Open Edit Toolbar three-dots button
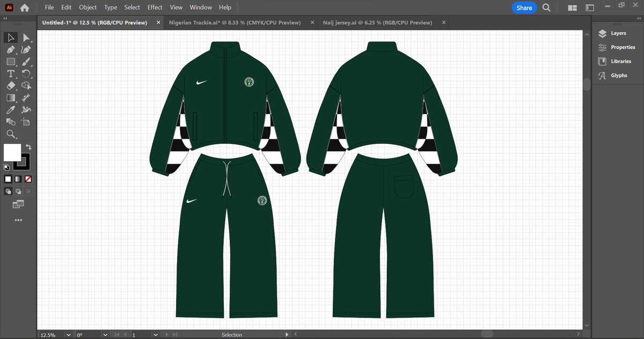 tap(18, 220)
